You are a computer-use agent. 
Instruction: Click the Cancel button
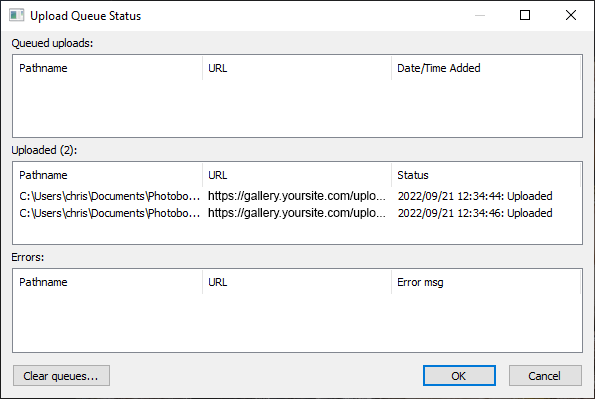(x=545, y=375)
